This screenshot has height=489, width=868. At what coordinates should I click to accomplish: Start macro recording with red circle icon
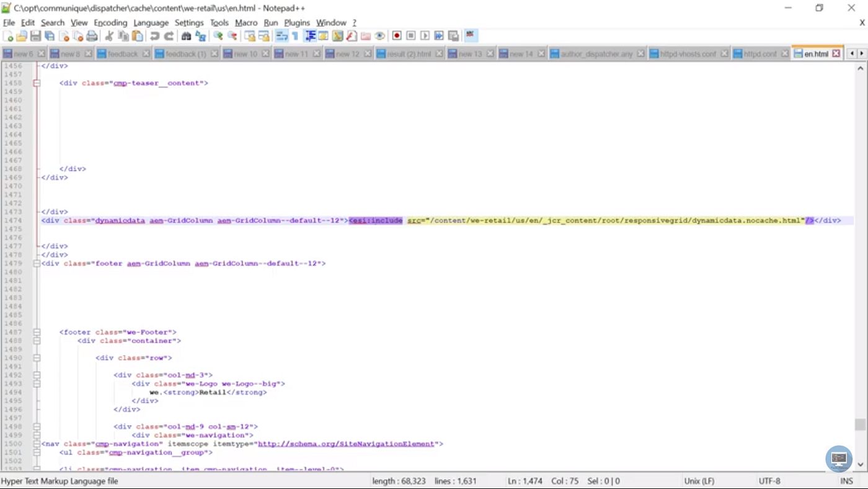397,36
